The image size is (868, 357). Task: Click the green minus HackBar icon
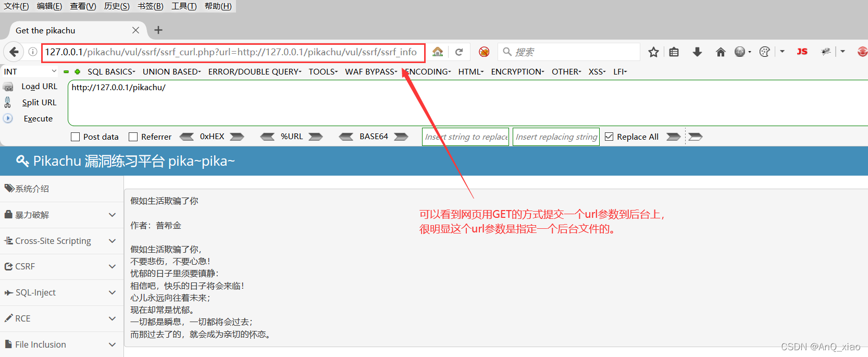coord(66,72)
